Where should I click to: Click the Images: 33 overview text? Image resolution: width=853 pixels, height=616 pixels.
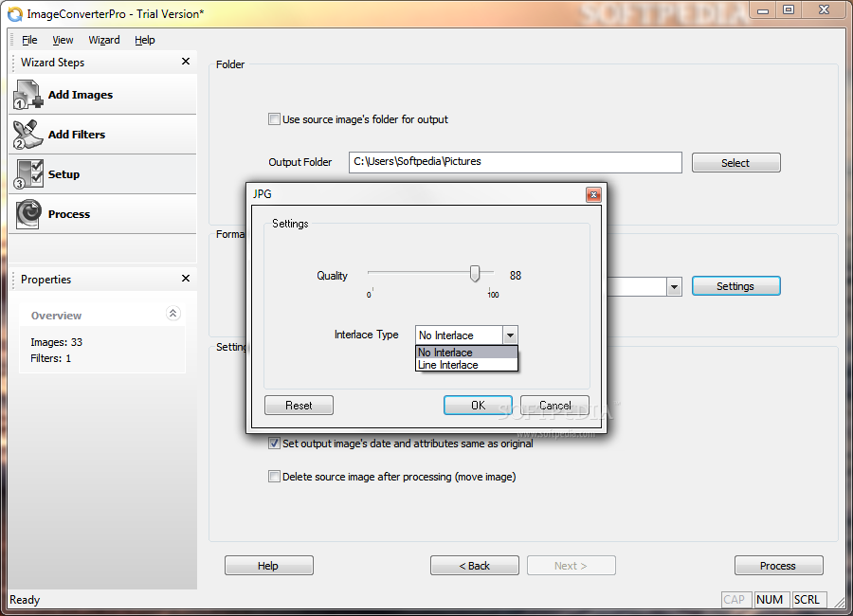(57, 342)
